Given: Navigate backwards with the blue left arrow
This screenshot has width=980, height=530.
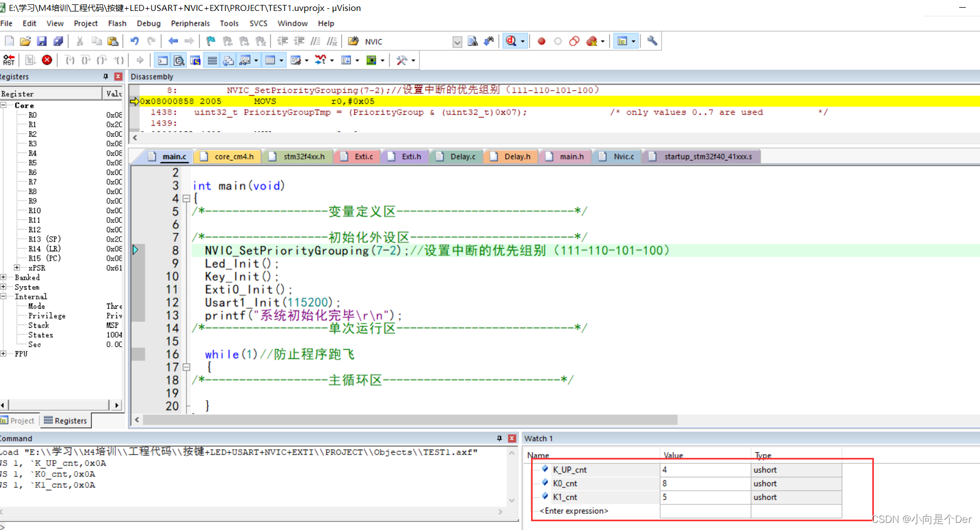Looking at the screenshot, I should tap(173, 41).
